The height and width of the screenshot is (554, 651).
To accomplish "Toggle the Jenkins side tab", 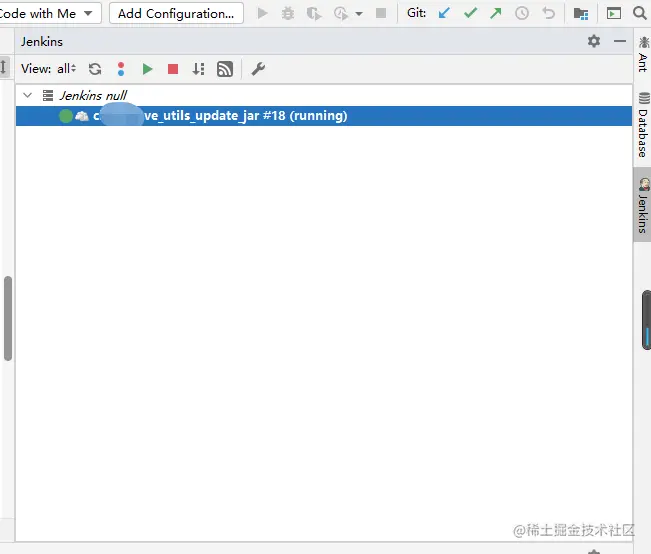I will (643, 205).
